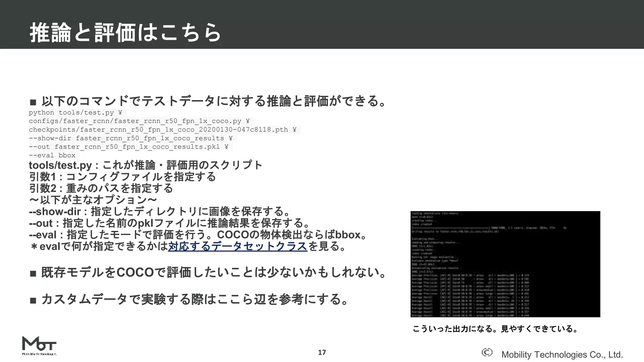The width and height of the screenshot is (644, 362).
Task: Click the '--show-dir faster_rcnn_r50_fpn_1x_coco_results' command line
Action: point(131,138)
